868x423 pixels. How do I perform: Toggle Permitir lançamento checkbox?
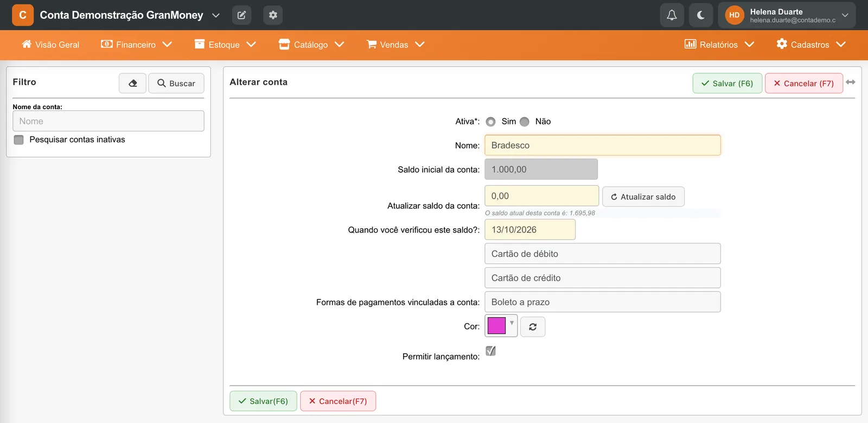[x=491, y=351]
